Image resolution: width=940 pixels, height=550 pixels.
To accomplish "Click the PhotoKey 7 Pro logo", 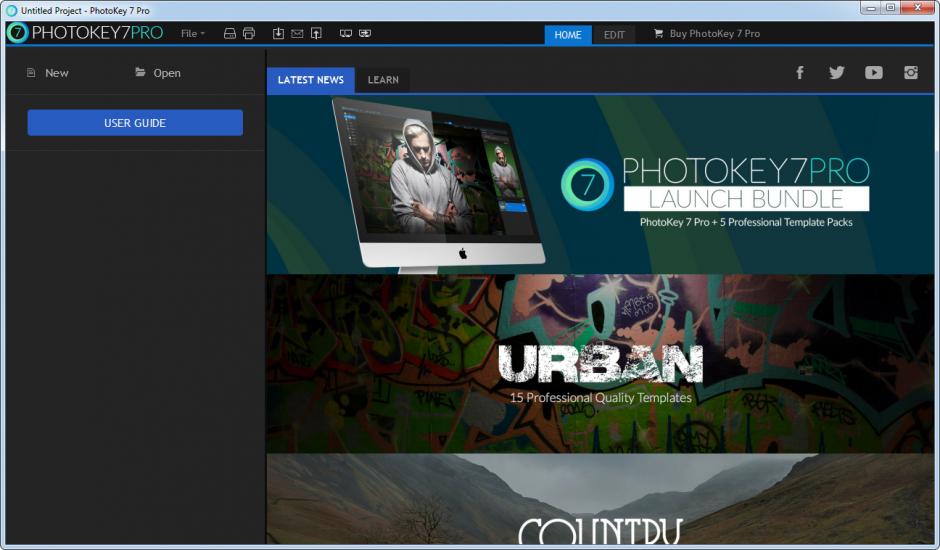I will tap(85, 32).
